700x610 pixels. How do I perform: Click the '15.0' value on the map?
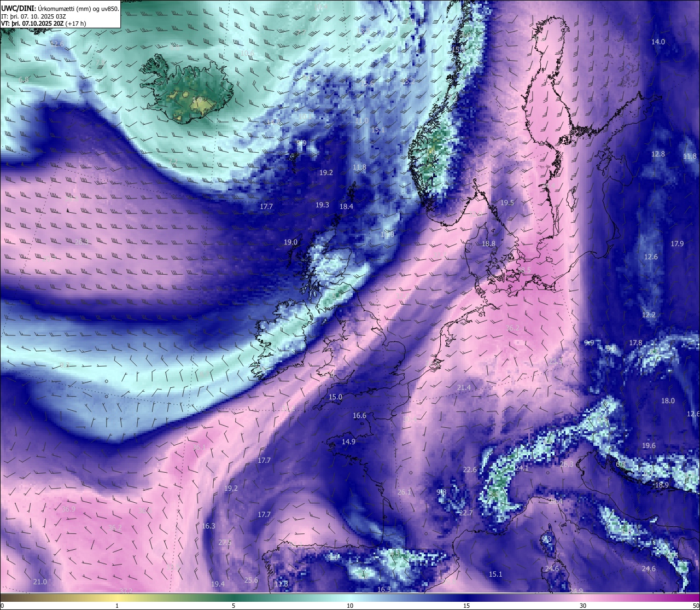tap(335, 397)
